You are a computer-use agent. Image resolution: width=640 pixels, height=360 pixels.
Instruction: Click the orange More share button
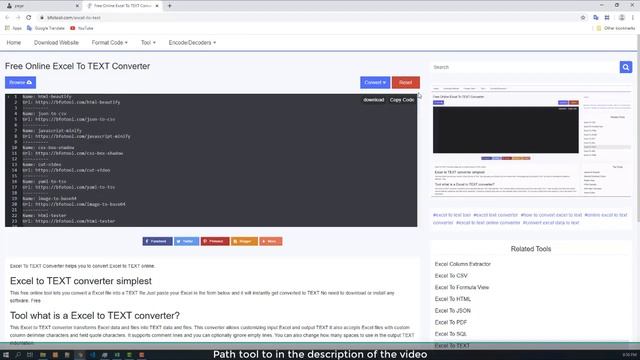coord(271,241)
